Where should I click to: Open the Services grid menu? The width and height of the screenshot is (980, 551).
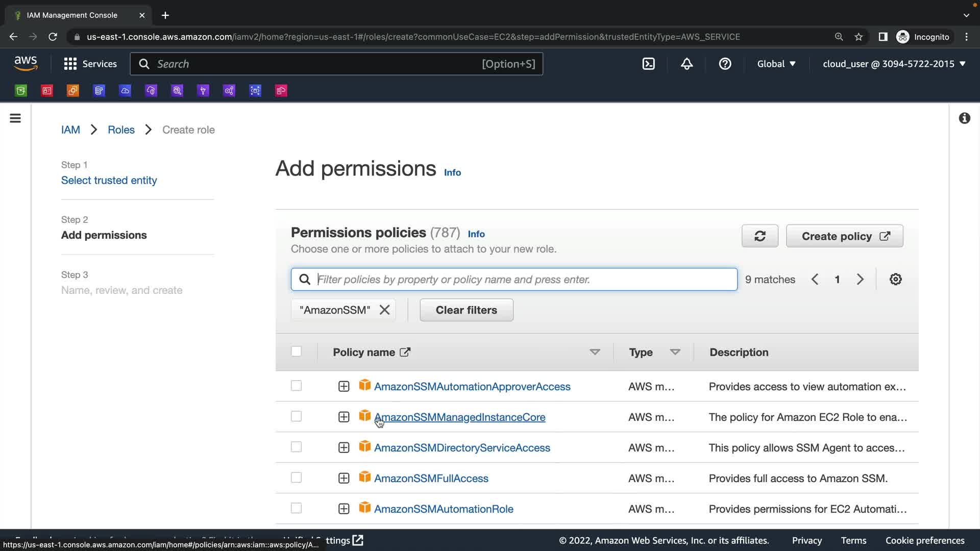point(90,64)
